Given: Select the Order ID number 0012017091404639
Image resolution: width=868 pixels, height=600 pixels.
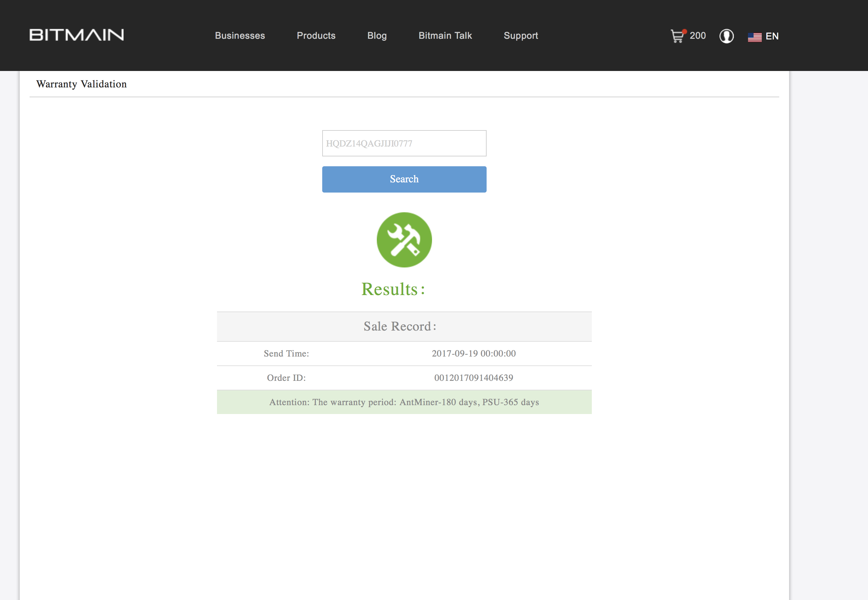Looking at the screenshot, I should 473,378.
